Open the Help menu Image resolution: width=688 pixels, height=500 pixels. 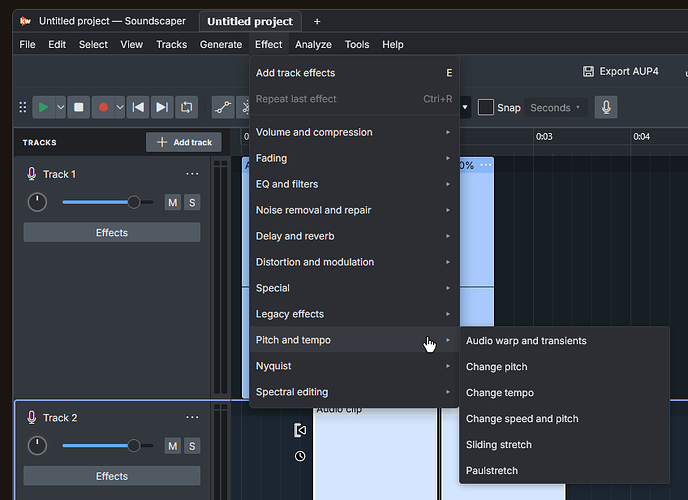click(x=393, y=44)
